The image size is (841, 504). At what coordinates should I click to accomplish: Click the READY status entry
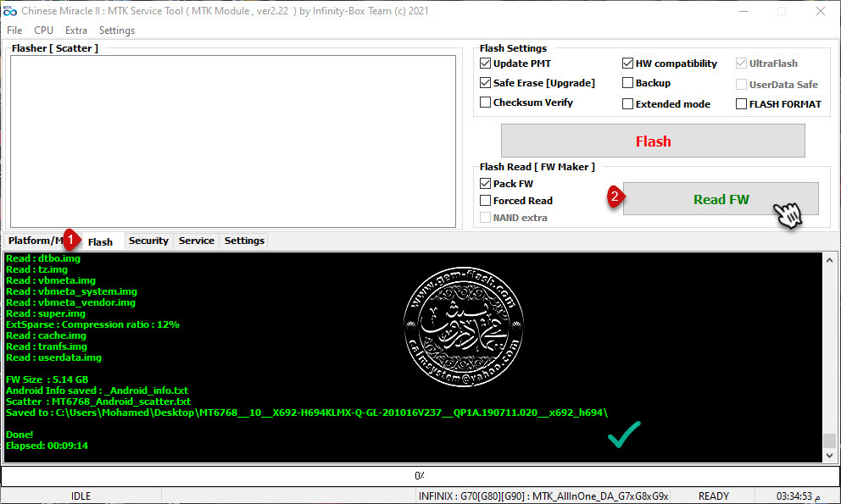pos(713,496)
